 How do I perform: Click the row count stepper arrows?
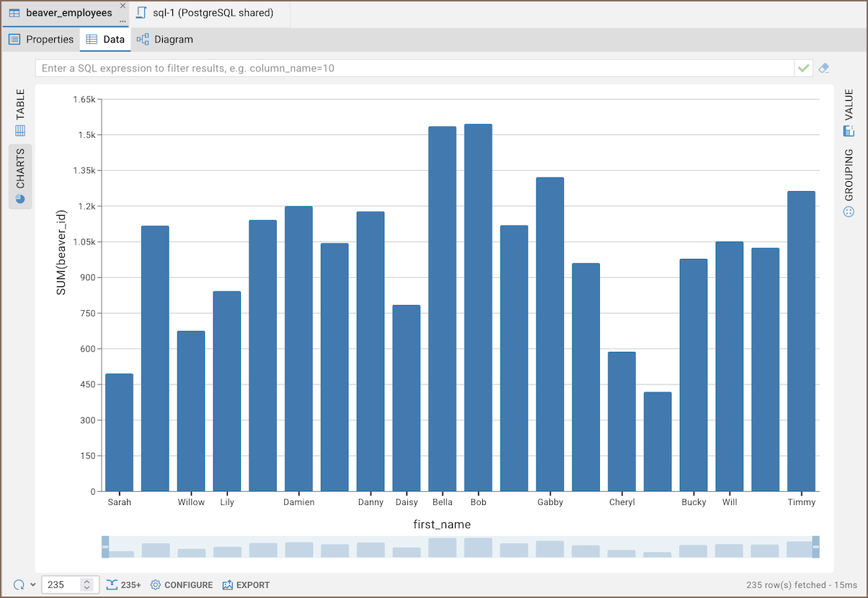click(x=87, y=585)
